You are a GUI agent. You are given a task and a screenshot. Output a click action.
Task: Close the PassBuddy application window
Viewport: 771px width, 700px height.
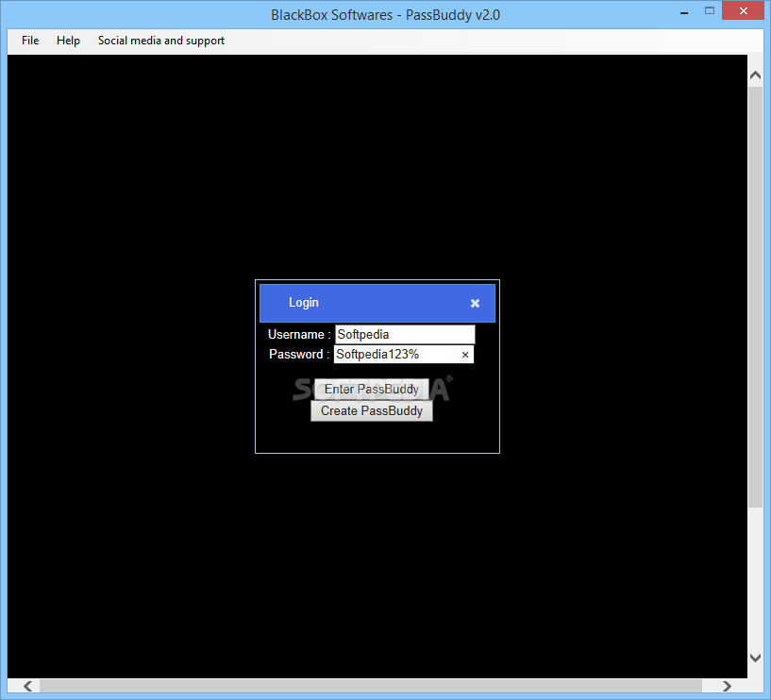point(743,10)
